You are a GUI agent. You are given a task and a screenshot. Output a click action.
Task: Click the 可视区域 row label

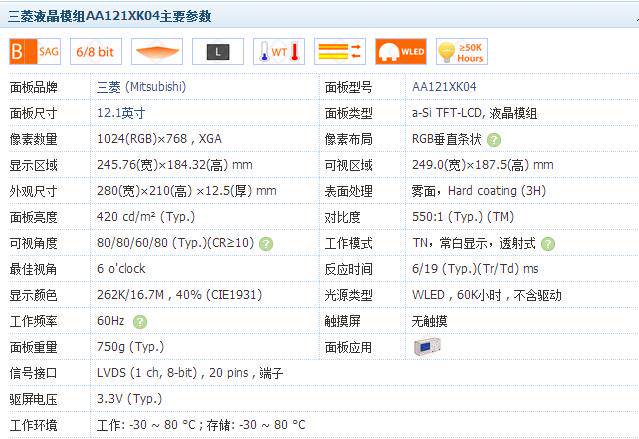click(348, 165)
